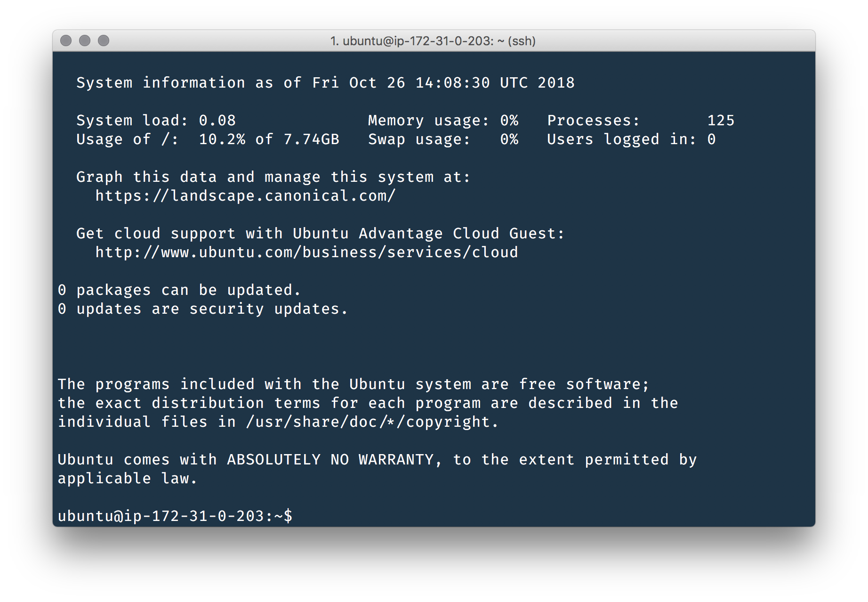Image resolution: width=868 pixels, height=602 pixels.
Task: Click the close window button
Action: pos(66,41)
